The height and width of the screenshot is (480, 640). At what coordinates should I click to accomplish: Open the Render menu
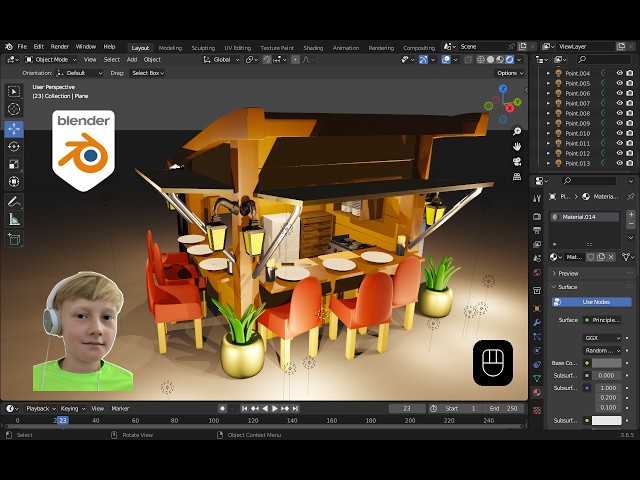(60, 47)
